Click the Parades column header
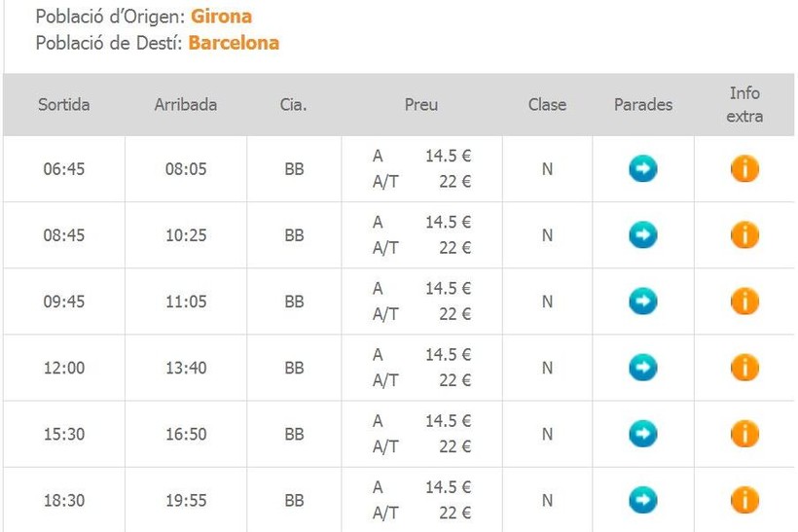The height and width of the screenshot is (532, 798). (643, 105)
